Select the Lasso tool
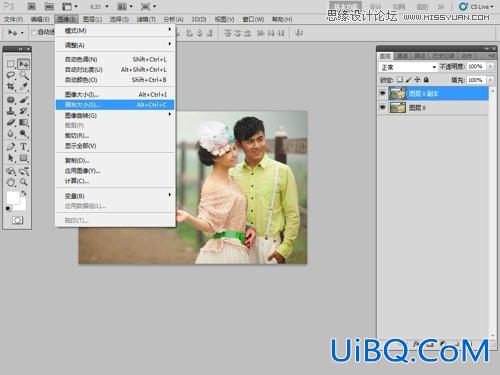Screen dimensions: 500x375 (x=11, y=75)
